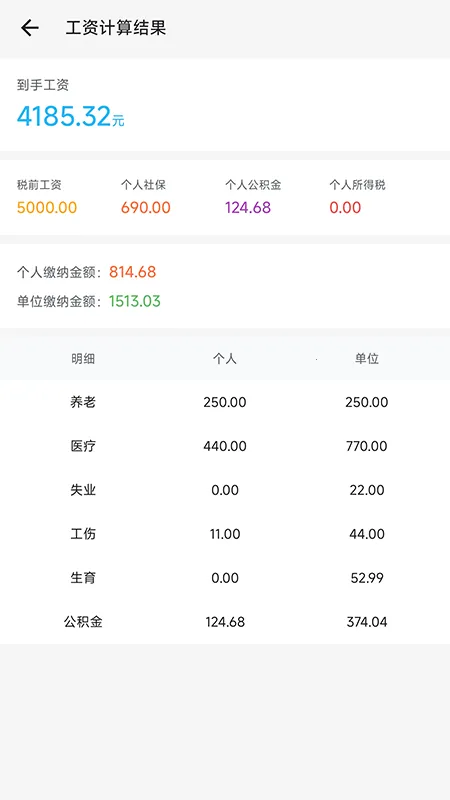The width and height of the screenshot is (450, 800).
Task: Tap the 税前工资 value 5000.00
Action: tap(47, 208)
